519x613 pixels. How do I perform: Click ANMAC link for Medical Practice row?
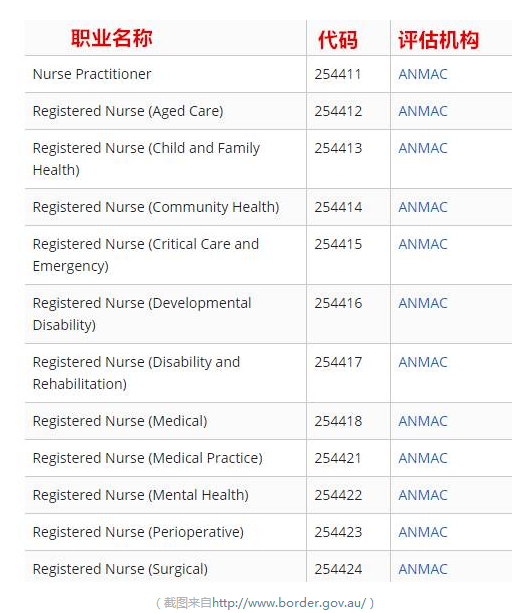coord(422,458)
